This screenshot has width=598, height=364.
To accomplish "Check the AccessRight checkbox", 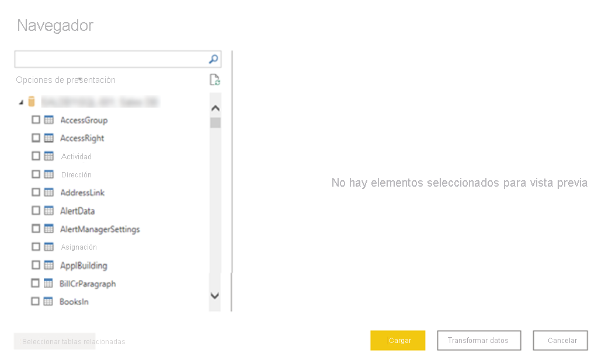I will pos(36,138).
